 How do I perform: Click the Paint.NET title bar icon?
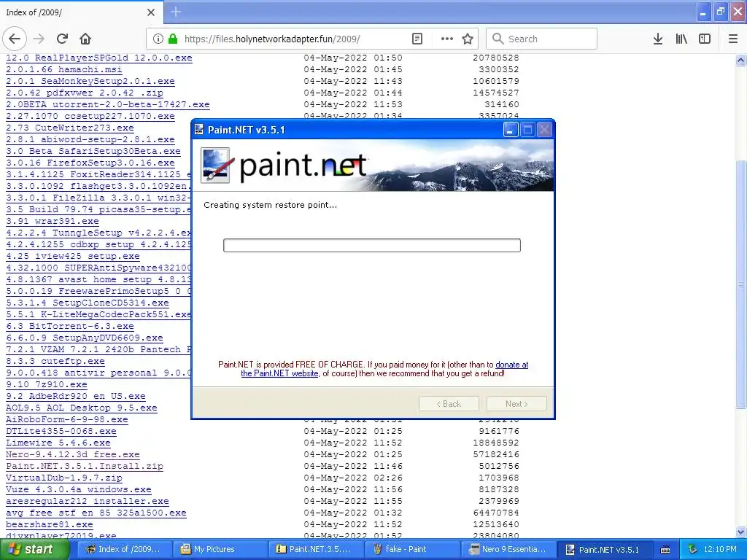tap(199, 130)
